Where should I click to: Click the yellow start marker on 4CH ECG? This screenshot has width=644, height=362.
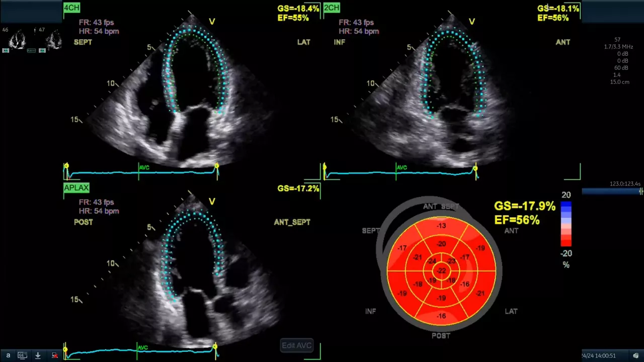coord(66,166)
